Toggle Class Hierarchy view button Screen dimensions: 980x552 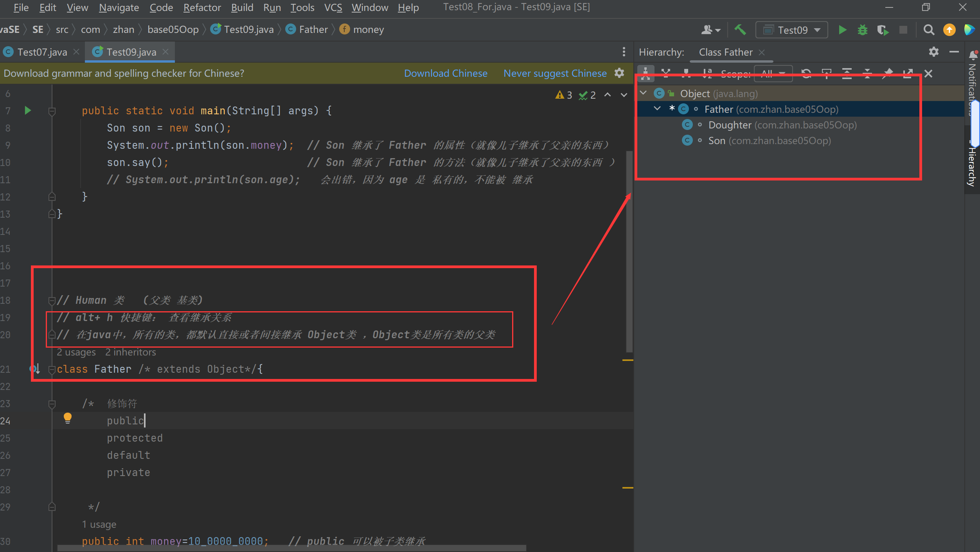tap(646, 73)
